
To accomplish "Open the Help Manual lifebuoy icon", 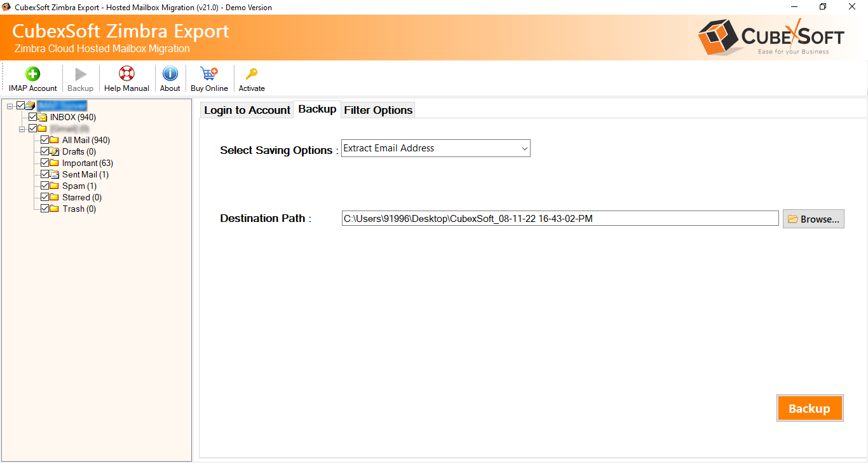I will pos(126,74).
